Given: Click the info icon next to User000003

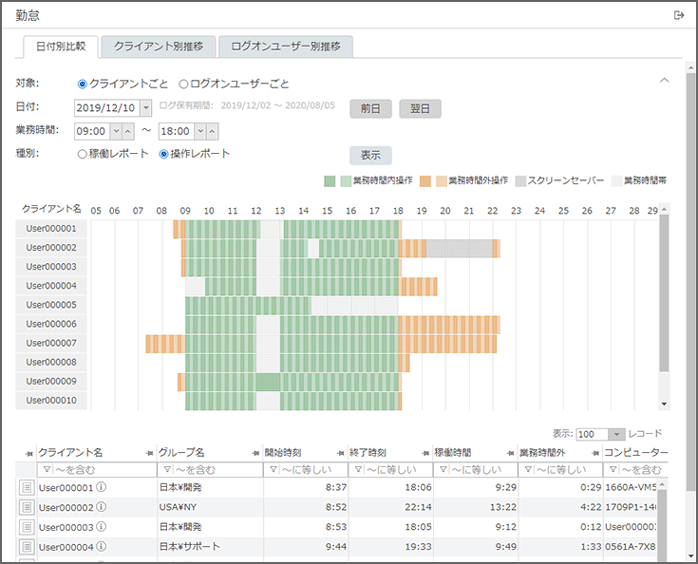Looking at the screenshot, I should click(x=101, y=527).
